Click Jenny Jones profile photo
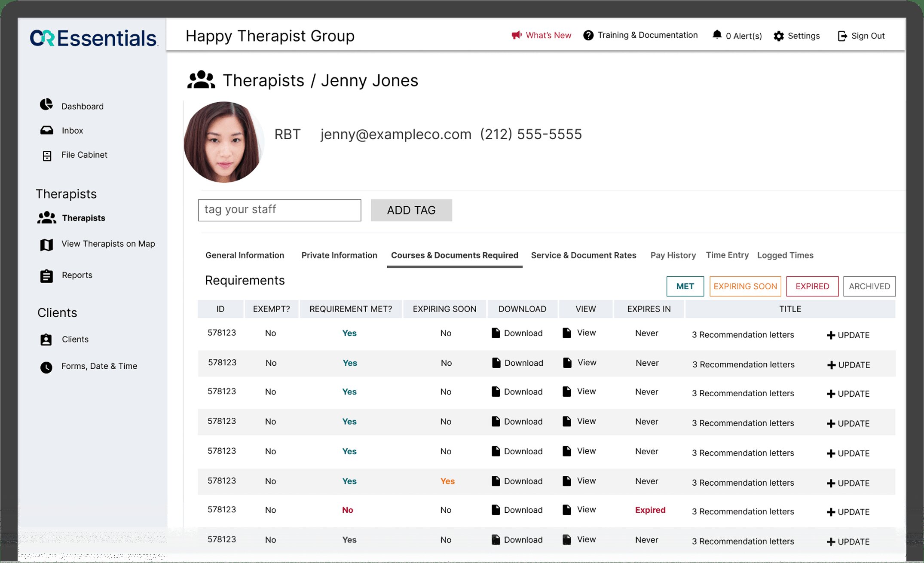 tap(223, 142)
